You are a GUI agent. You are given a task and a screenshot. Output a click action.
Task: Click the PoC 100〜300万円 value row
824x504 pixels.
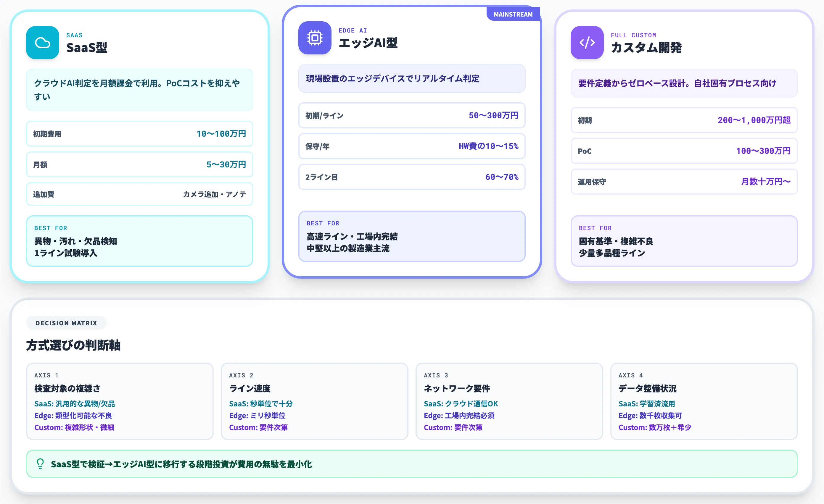pyautogui.click(x=684, y=151)
